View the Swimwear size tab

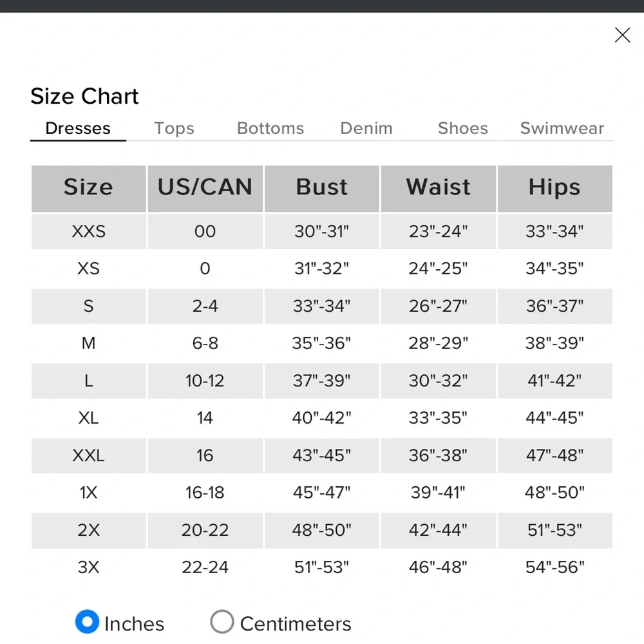coord(562,128)
